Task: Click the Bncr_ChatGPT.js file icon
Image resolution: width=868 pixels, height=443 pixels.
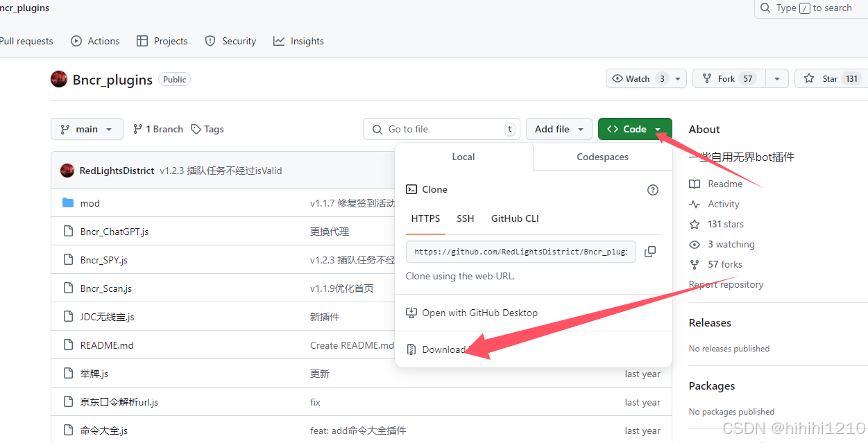Action: tap(68, 232)
